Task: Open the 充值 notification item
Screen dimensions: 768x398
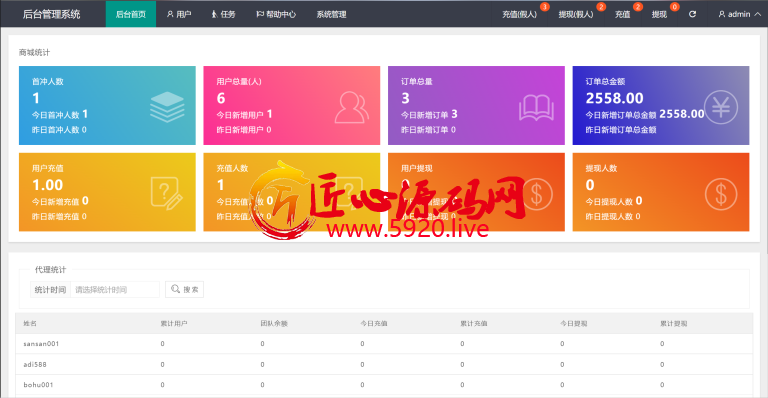Action: (623, 14)
